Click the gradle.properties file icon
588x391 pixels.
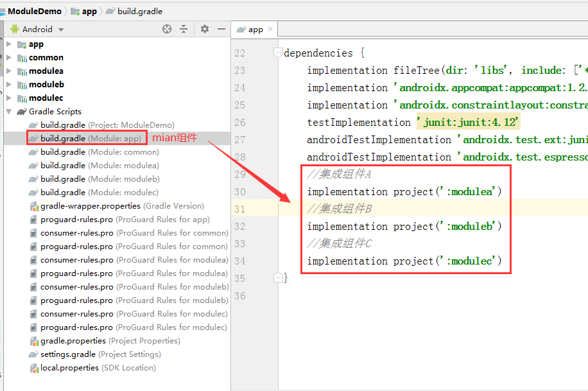click(34, 342)
